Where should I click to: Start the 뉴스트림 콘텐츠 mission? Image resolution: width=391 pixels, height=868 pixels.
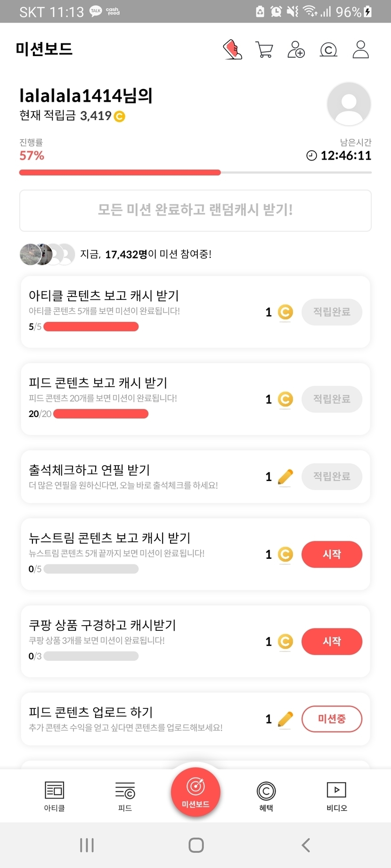(332, 554)
